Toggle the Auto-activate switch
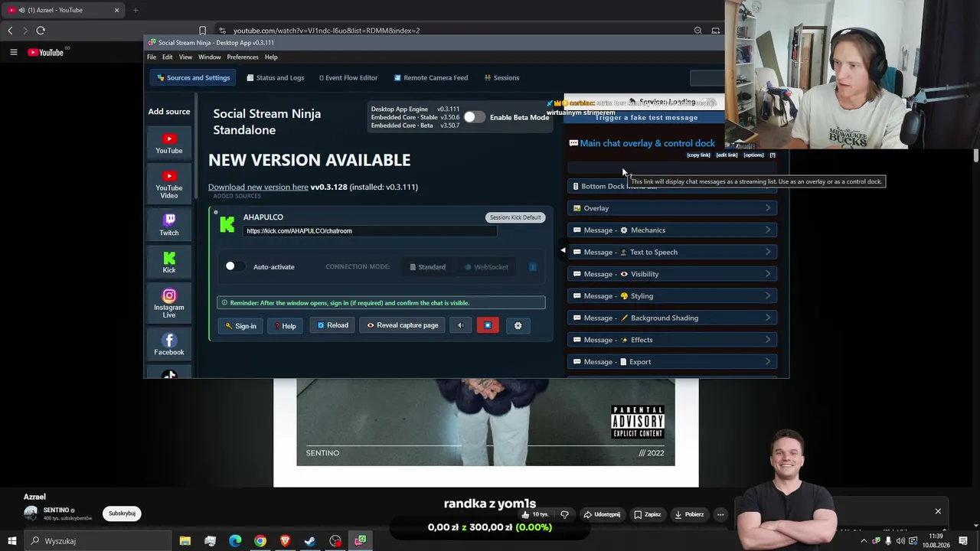Screen dimensions: 980x551 point(234,266)
